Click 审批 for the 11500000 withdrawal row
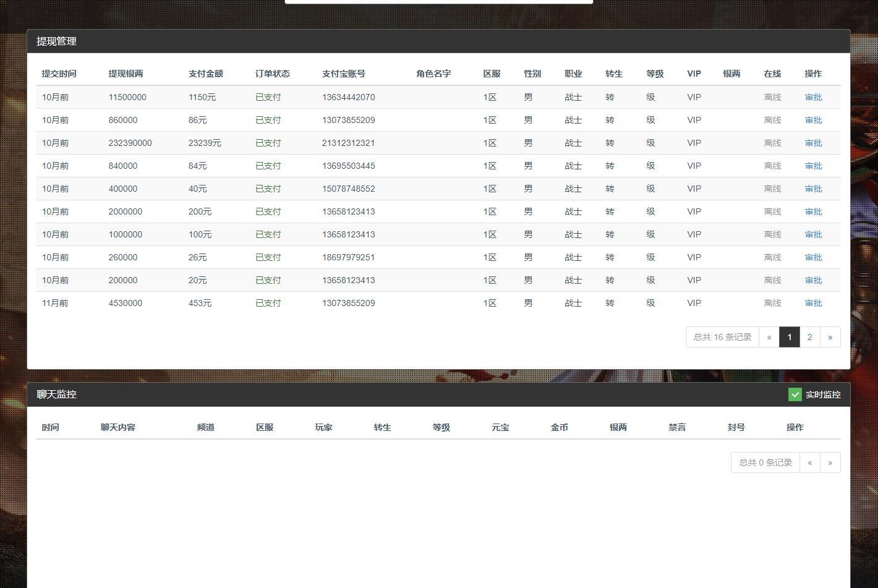 click(813, 97)
